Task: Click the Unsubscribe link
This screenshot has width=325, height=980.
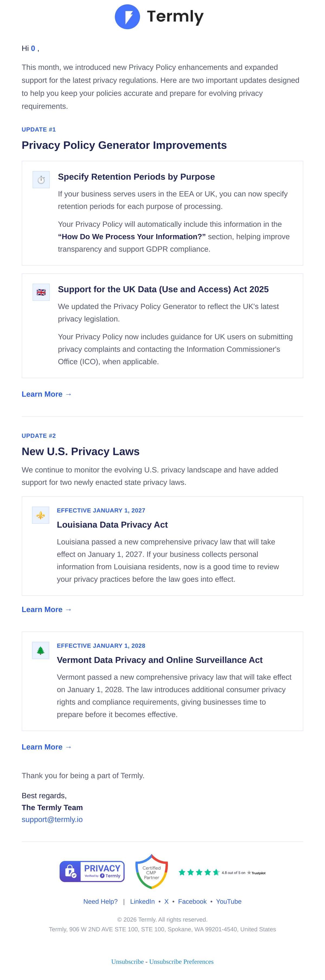Action: pyautogui.click(x=127, y=962)
